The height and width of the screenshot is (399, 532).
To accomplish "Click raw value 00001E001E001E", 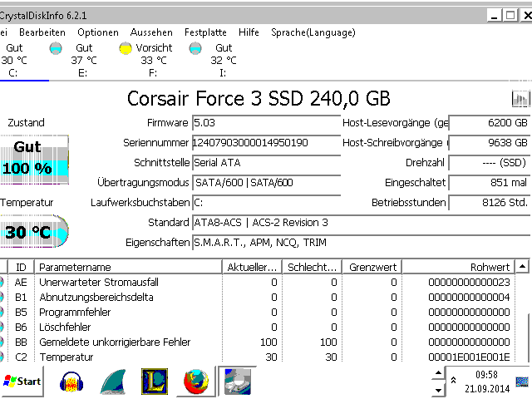I will (x=469, y=357).
